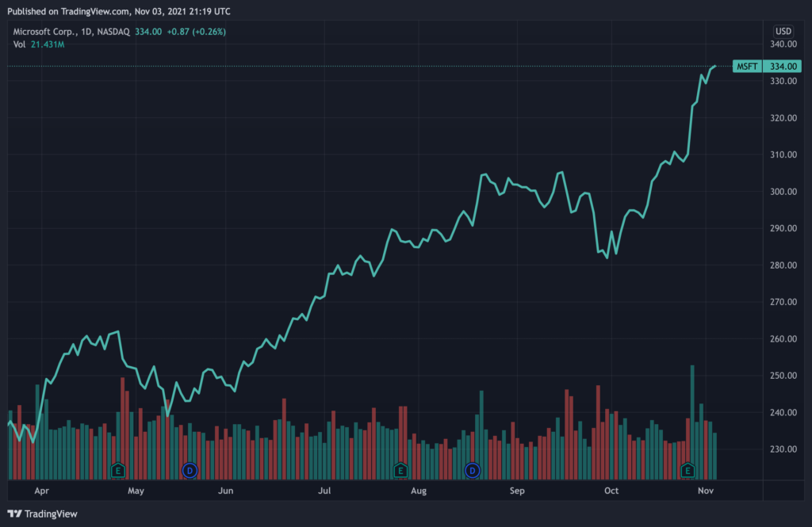Open the USD currency selector
The image size is (812, 527).
(783, 31)
